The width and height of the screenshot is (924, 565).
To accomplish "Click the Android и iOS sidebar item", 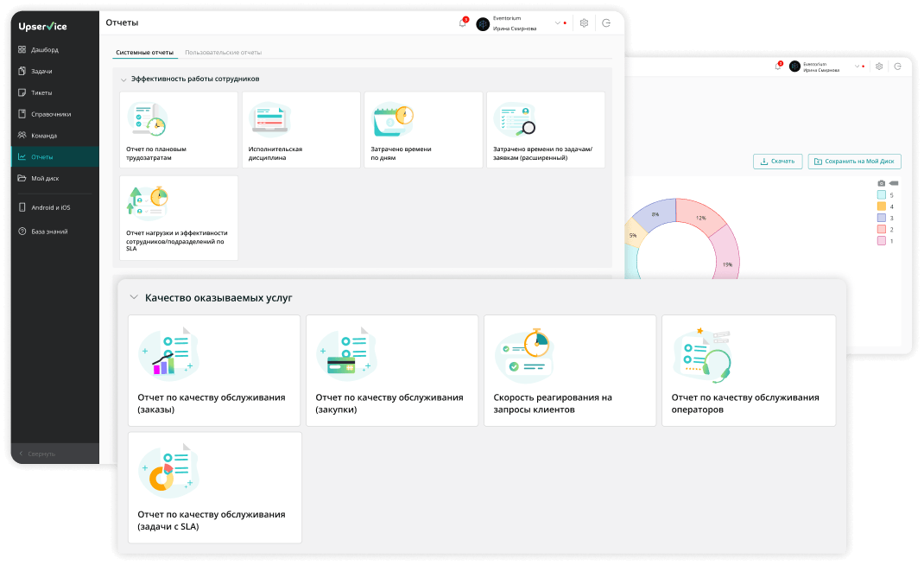I will [x=50, y=207].
